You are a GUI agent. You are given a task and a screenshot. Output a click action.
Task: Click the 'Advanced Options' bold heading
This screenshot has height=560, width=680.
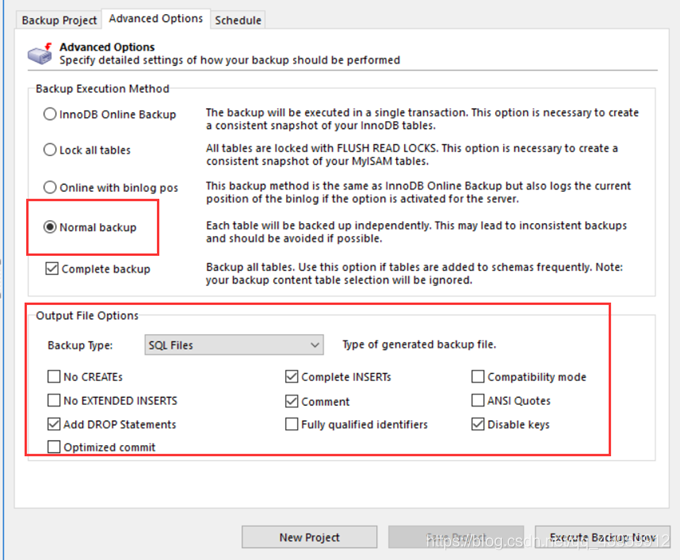click(107, 47)
